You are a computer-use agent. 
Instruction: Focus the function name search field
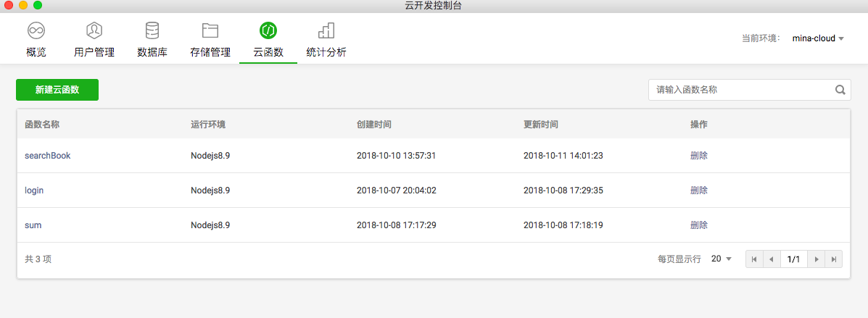click(740, 91)
